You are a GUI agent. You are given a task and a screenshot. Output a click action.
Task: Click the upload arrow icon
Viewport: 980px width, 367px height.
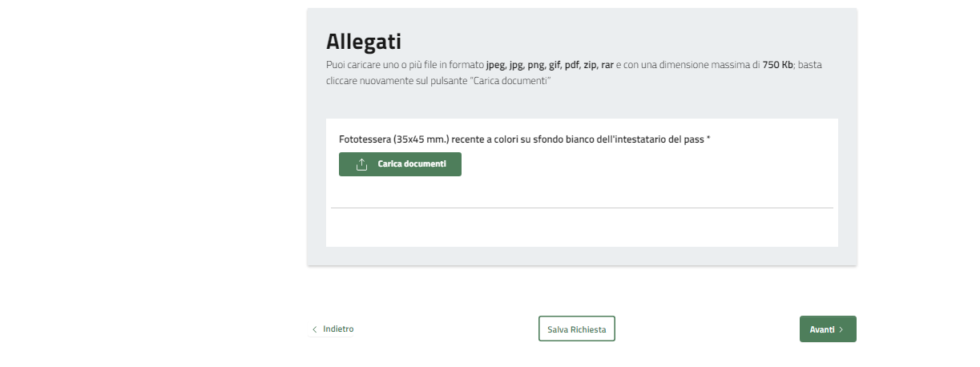[361, 164]
